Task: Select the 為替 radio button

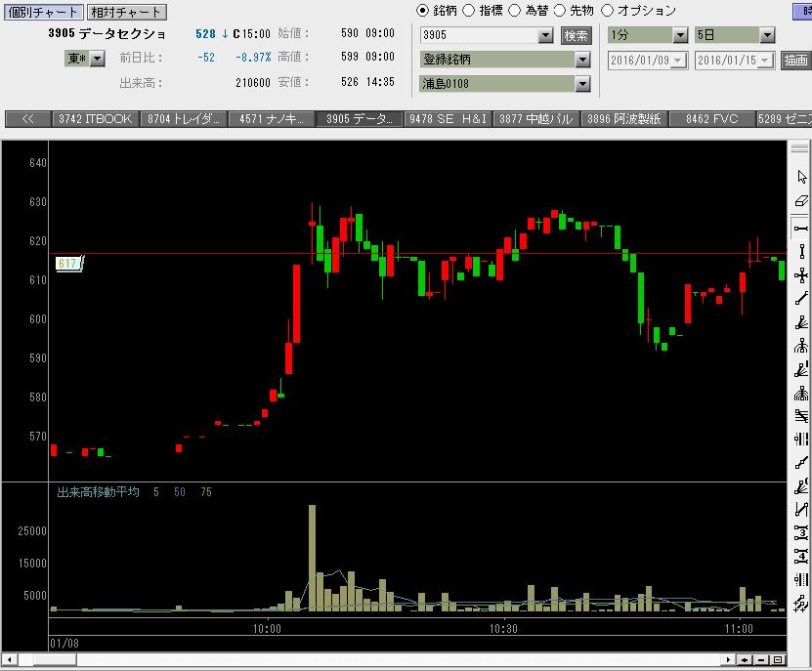Action: [514, 11]
